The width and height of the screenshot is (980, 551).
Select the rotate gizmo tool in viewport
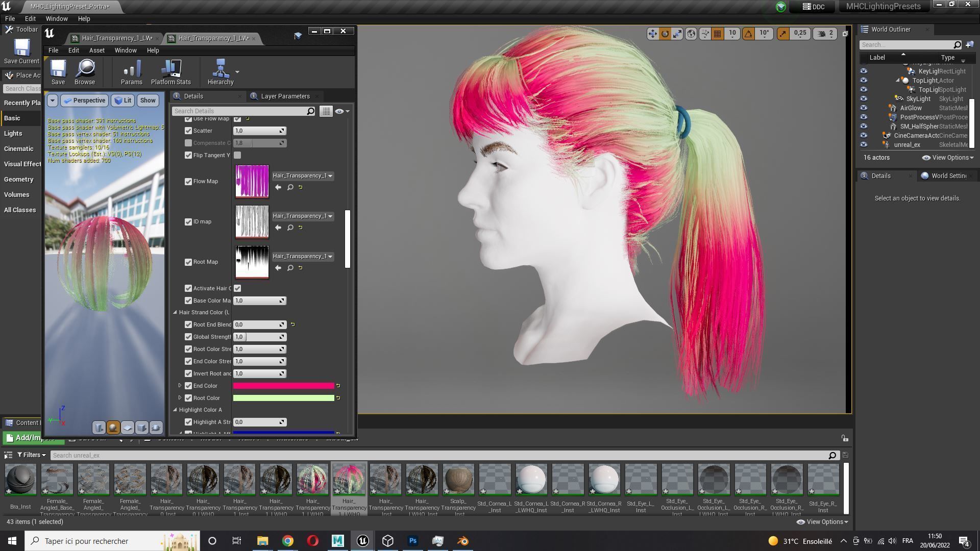(665, 34)
